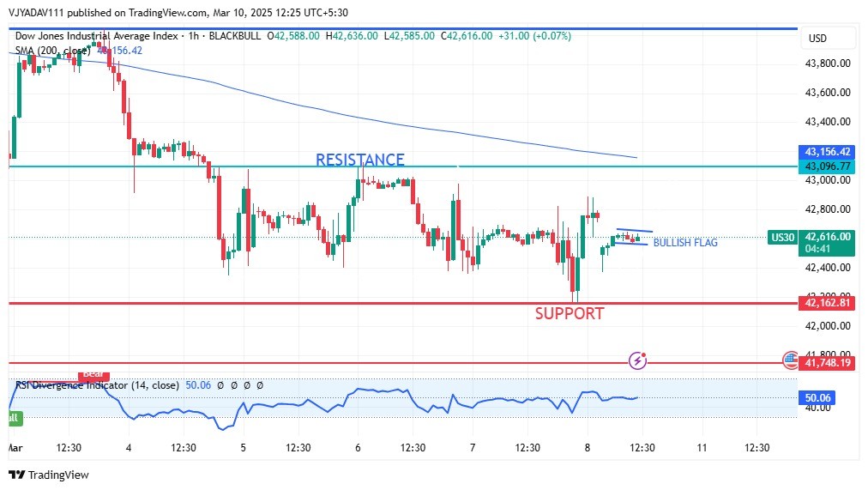Image resolution: width=868 pixels, height=490 pixels.
Task: Click the purple lightning event icon
Action: click(x=637, y=360)
